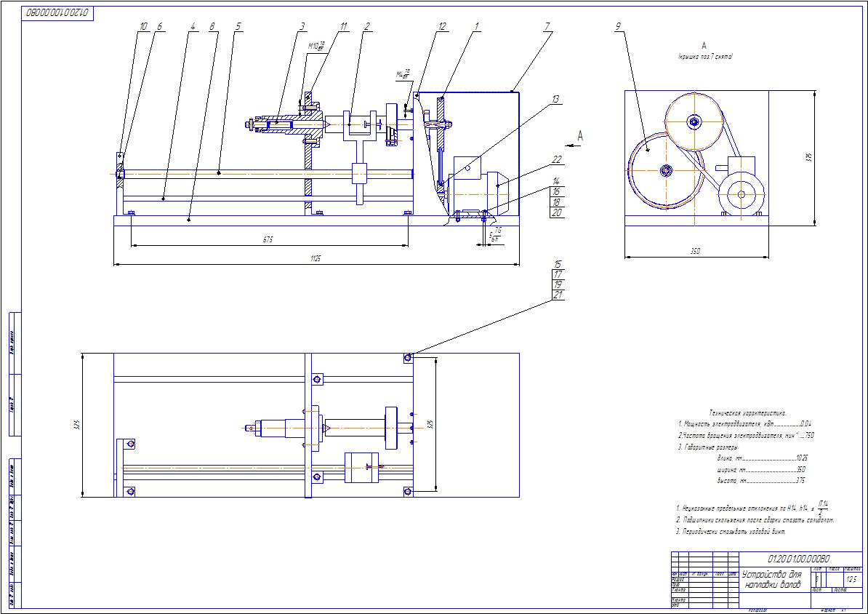Viewport: 868px width, 614px height.
Task: Select stacked callout number 21
Action: coord(558,295)
